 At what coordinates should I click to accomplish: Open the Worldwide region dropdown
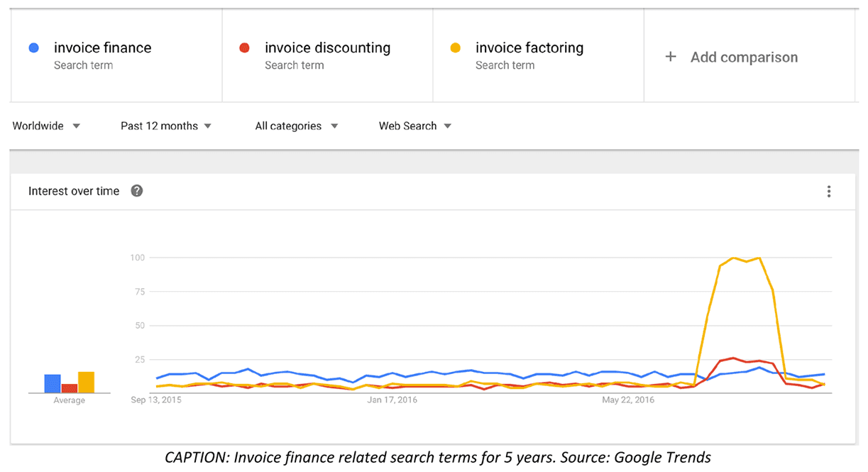point(47,126)
